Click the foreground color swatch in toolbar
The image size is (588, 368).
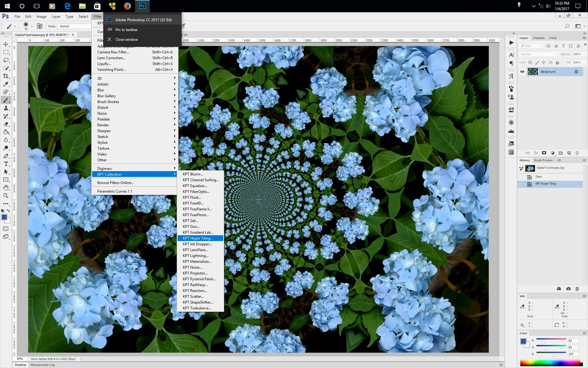pos(4,217)
